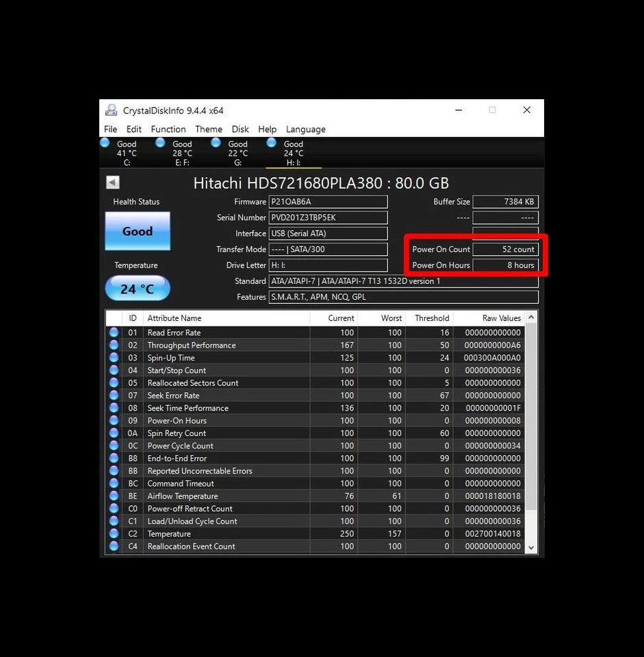This screenshot has width=644, height=657.
Task: Click the status icon for Seek Time Performance
Action: tap(114, 408)
